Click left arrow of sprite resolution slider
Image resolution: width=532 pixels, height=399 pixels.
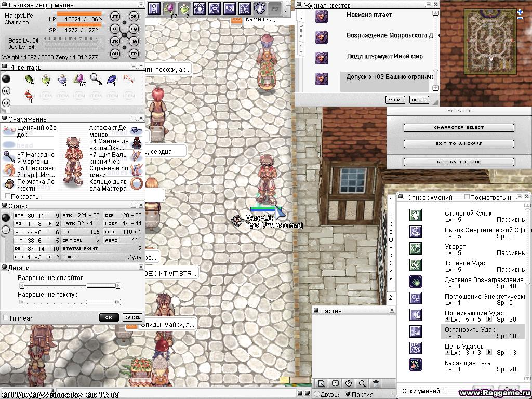(22, 285)
